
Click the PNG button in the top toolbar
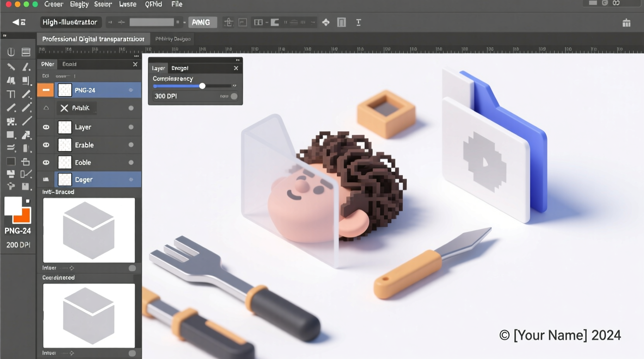[202, 22]
